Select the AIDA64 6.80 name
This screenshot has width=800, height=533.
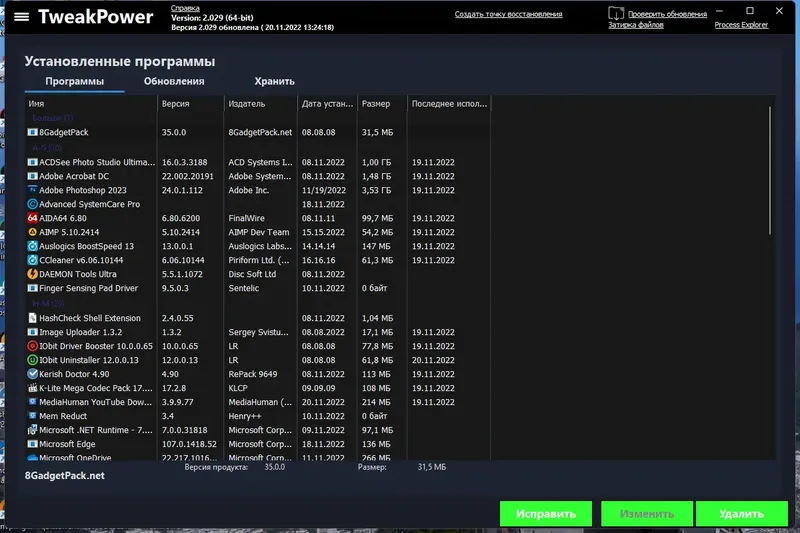(x=63, y=218)
